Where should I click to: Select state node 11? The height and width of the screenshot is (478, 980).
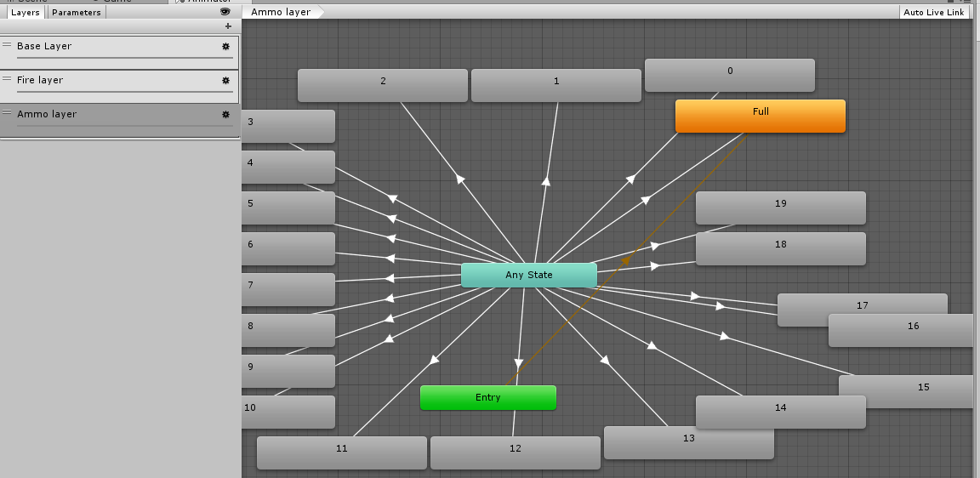click(x=342, y=453)
